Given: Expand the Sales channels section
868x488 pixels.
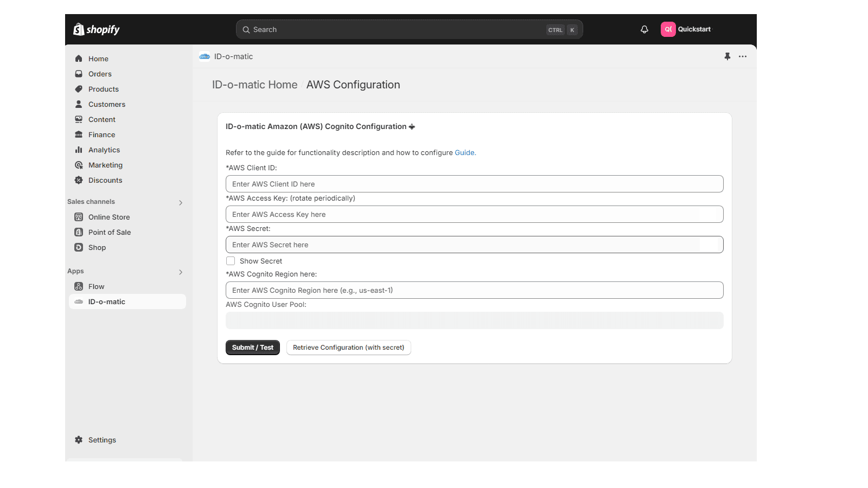Looking at the screenshot, I should 181,202.
